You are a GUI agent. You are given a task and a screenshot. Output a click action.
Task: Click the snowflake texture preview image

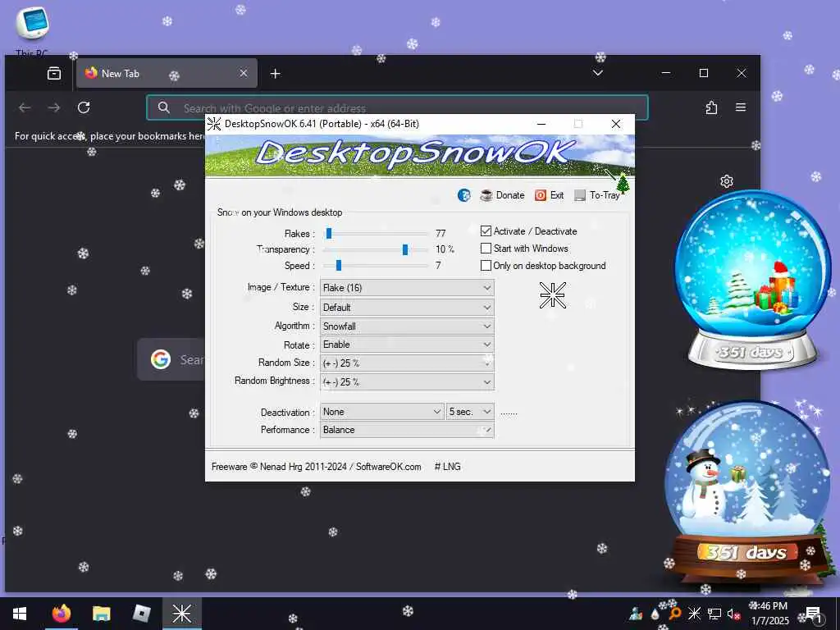pos(553,295)
